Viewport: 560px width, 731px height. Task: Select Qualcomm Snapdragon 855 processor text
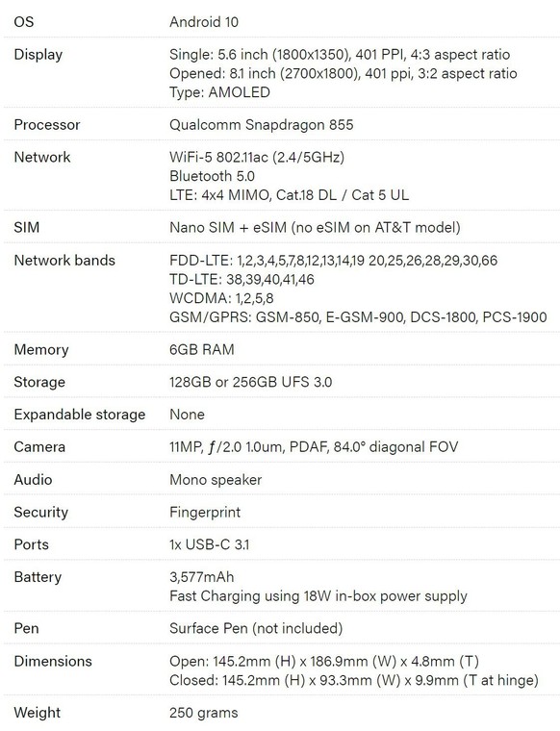(x=261, y=125)
